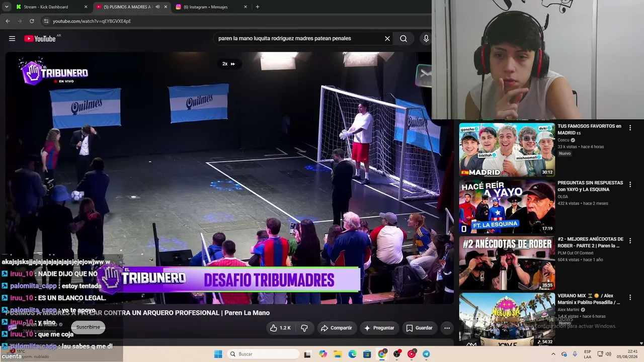Open the Cosmu channel link
644x362 pixels.
tap(563, 140)
